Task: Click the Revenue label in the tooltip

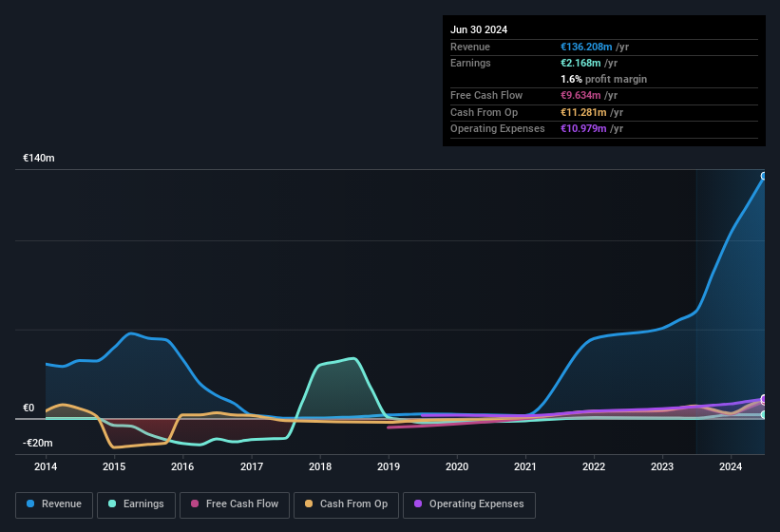Action: coord(470,47)
